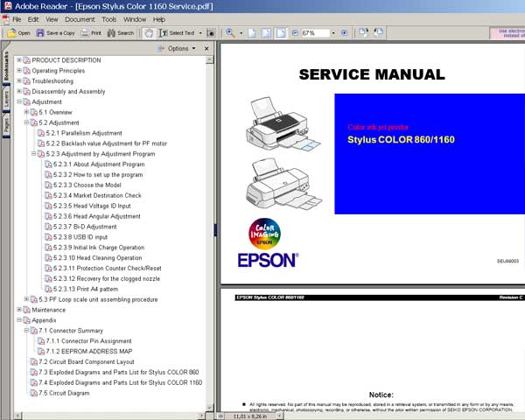Go to 5.2.3.11 Protection Counter Check/Reset
525x420 pixels.
tap(107, 269)
